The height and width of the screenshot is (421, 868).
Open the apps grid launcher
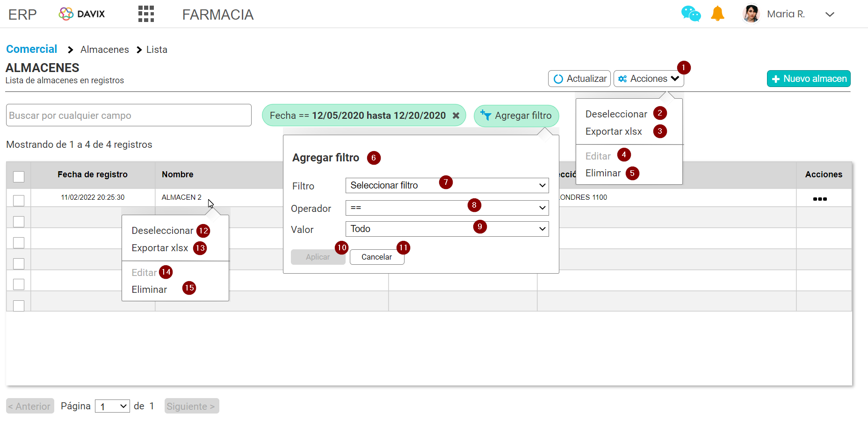[x=145, y=14]
